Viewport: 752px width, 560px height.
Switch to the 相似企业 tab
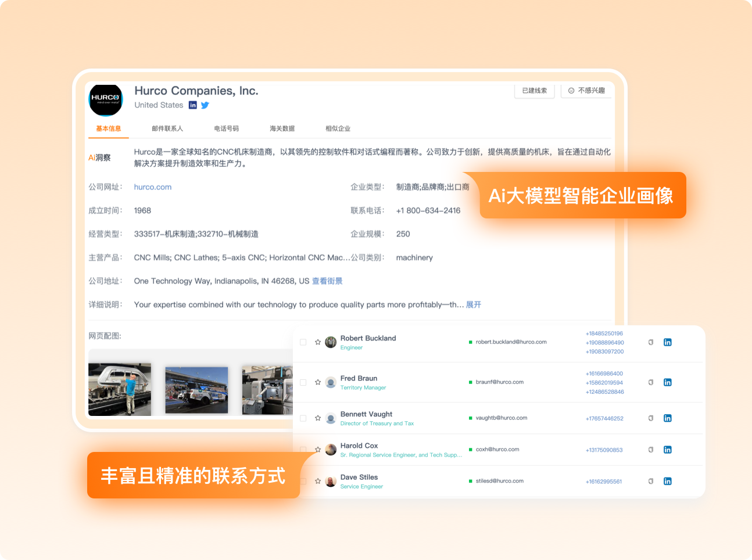pos(338,128)
